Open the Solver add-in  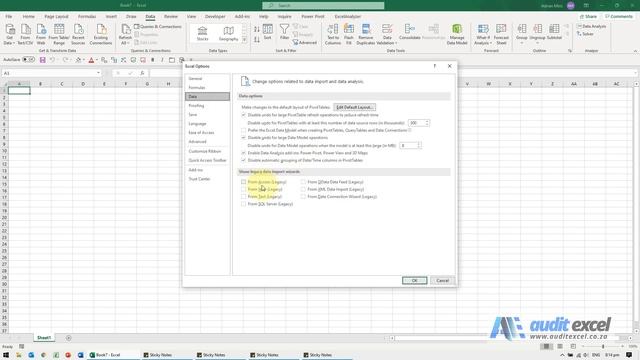tap(585, 34)
